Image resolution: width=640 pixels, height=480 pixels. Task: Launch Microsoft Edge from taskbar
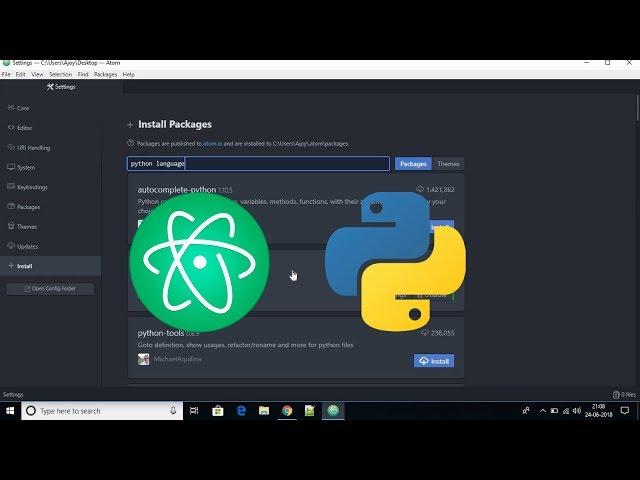pyautogui.click(x=241, y=411)
